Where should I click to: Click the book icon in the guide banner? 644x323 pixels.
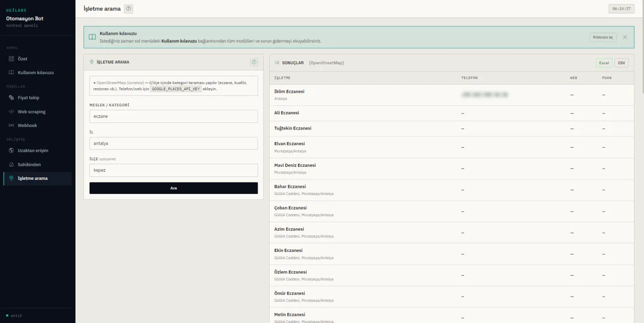pyautogui.click(x=92, y=37)
